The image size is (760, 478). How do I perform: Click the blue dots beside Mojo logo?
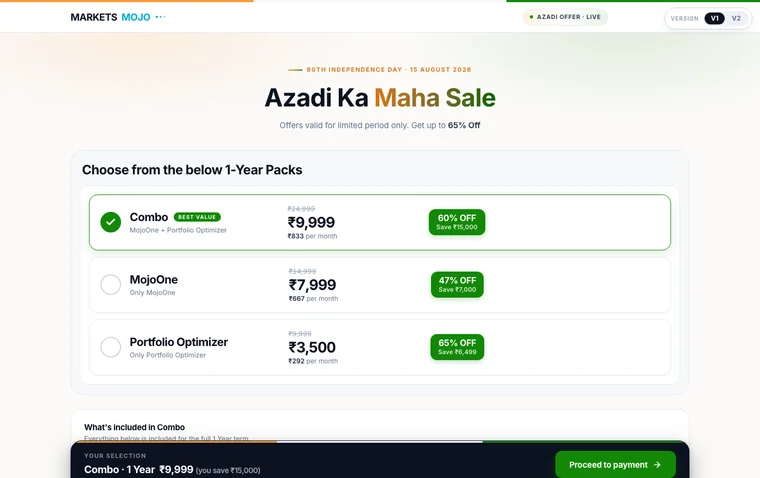[160, 17]
